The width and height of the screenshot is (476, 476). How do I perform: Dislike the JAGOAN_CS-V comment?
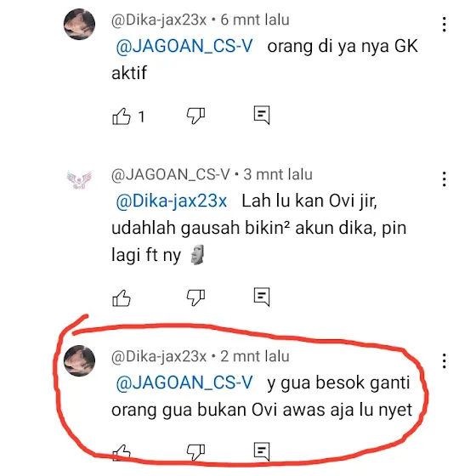click(x=195, y=297)
